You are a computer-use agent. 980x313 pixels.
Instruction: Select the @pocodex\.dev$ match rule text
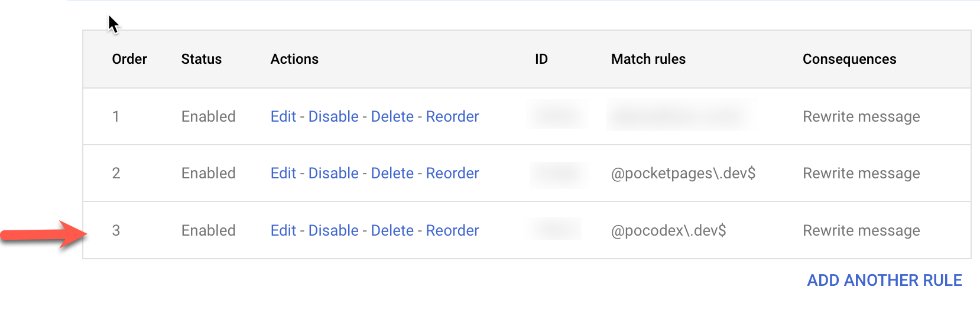point(668,230)
